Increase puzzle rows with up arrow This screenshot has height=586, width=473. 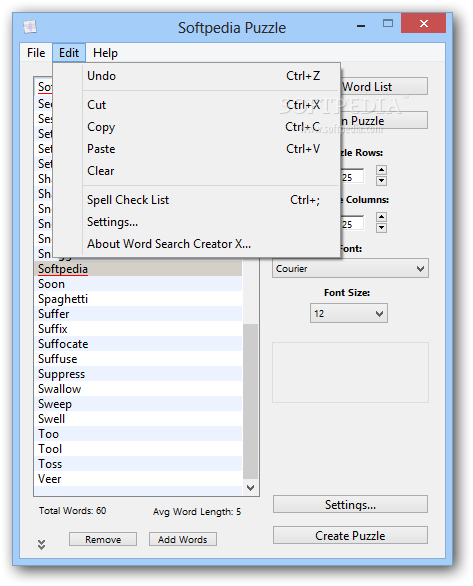tap(381, 170)
